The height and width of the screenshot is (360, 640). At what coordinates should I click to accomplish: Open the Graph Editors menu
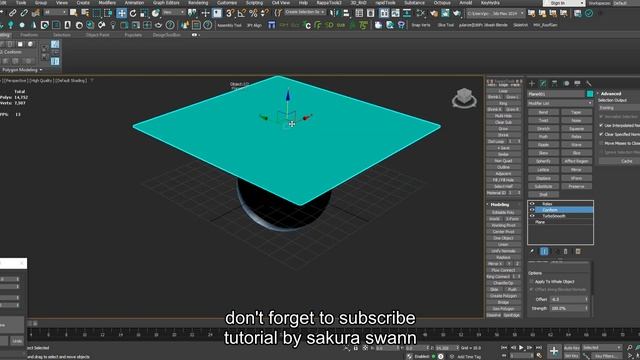click(x=166, y=3)
